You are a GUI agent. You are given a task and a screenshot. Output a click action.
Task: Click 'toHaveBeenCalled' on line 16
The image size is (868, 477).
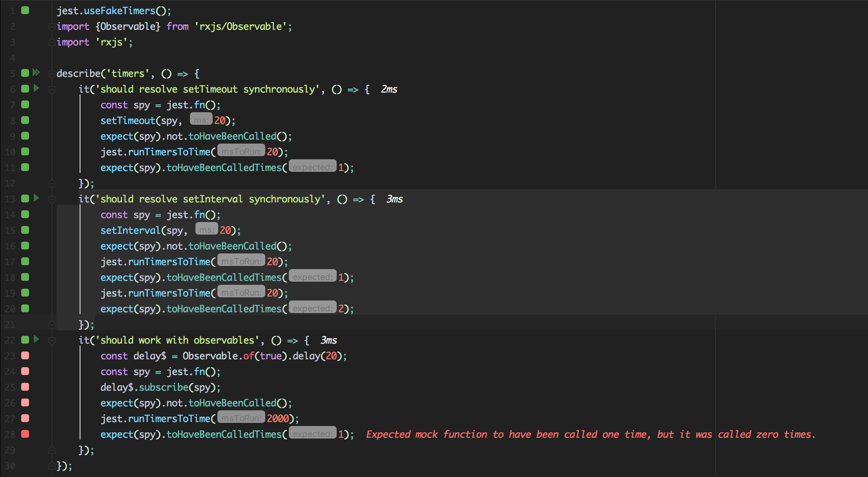pyautogui.click(x=233, y=246)
